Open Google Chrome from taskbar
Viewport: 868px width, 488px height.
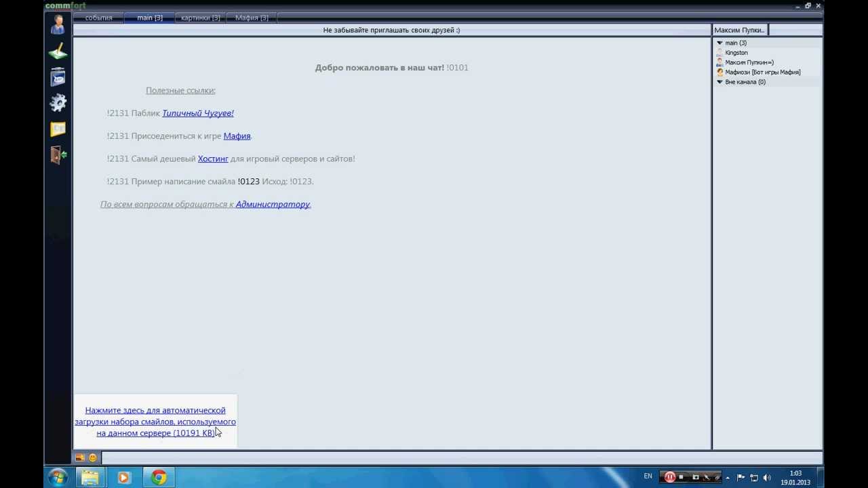[159, 478]
